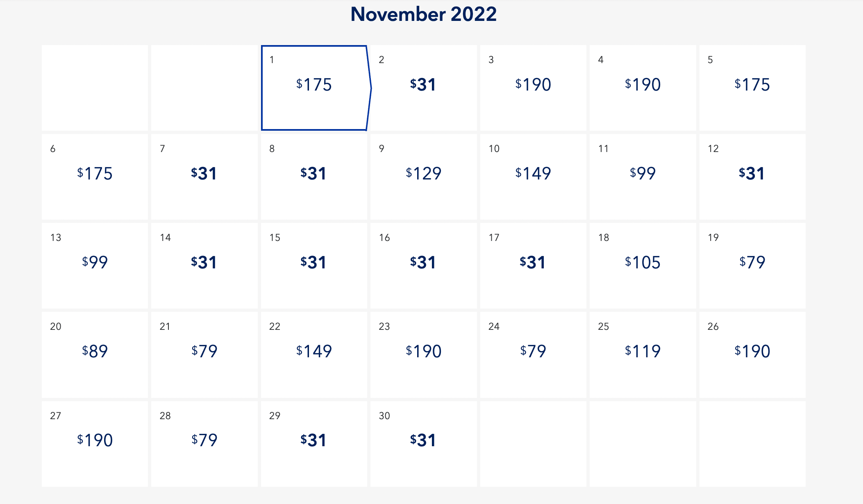
Task: Choose November 20 fare $89
Action: pyautogui.click(x=95, y=354)
